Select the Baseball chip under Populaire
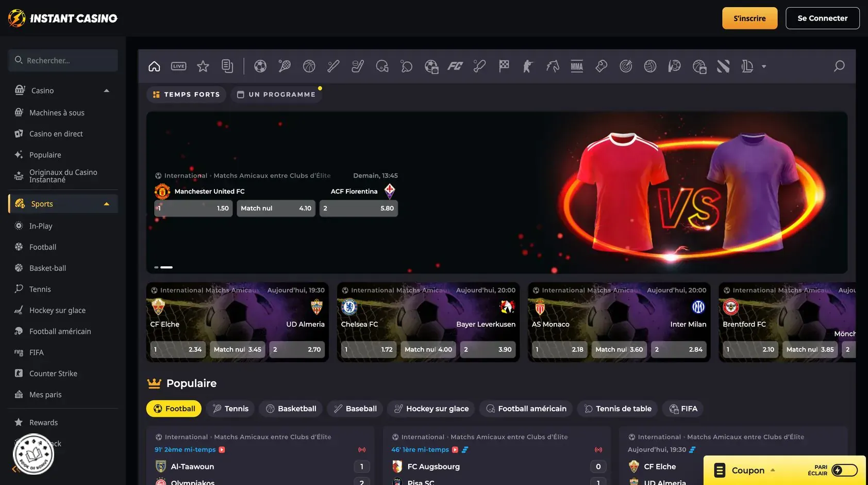The width and height of the screenshot is (868, 485). coord(355,409)
